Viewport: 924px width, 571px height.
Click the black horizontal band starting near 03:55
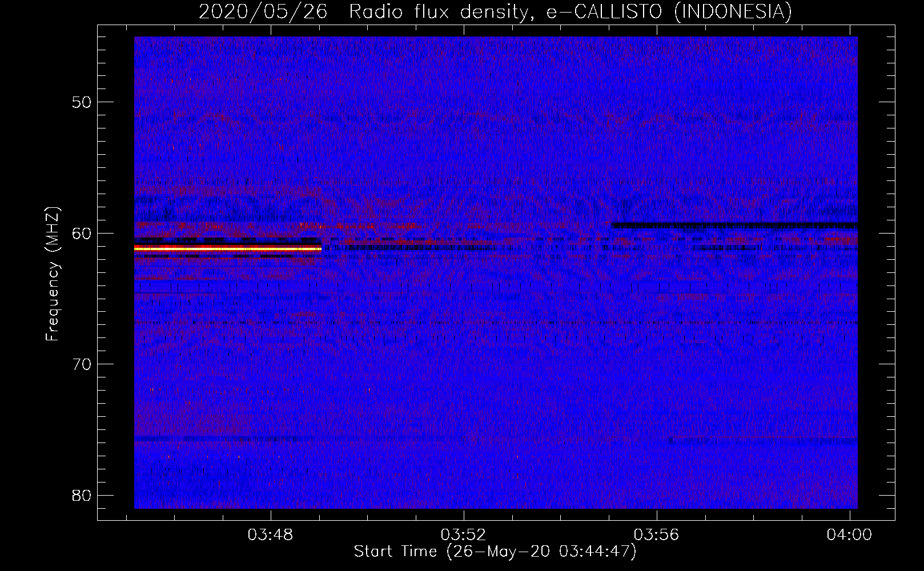pyautogui.click(x=734, y=225)
